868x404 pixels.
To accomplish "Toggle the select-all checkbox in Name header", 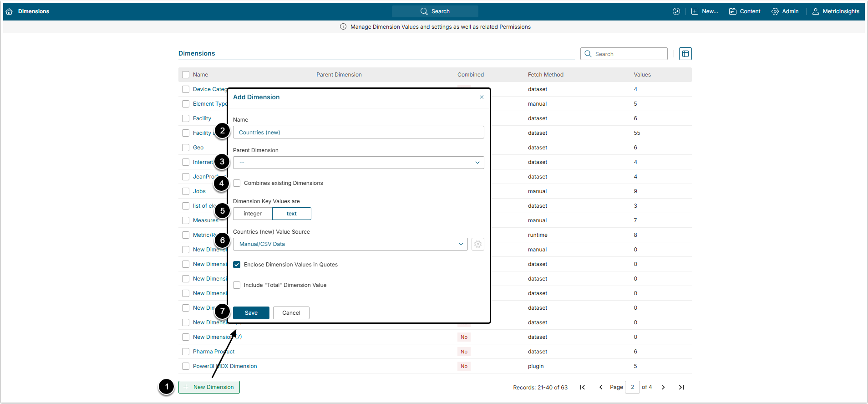I will pyautogui.click(x=186, y=75).
